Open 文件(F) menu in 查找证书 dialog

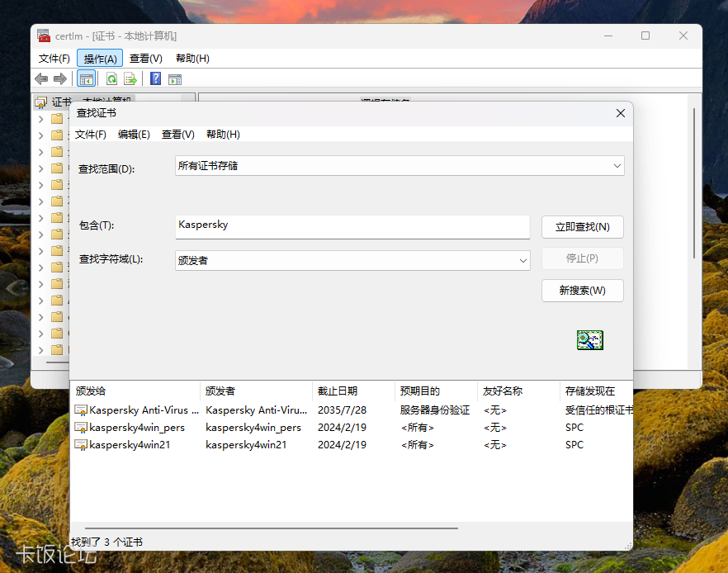[x=91, y=135]
